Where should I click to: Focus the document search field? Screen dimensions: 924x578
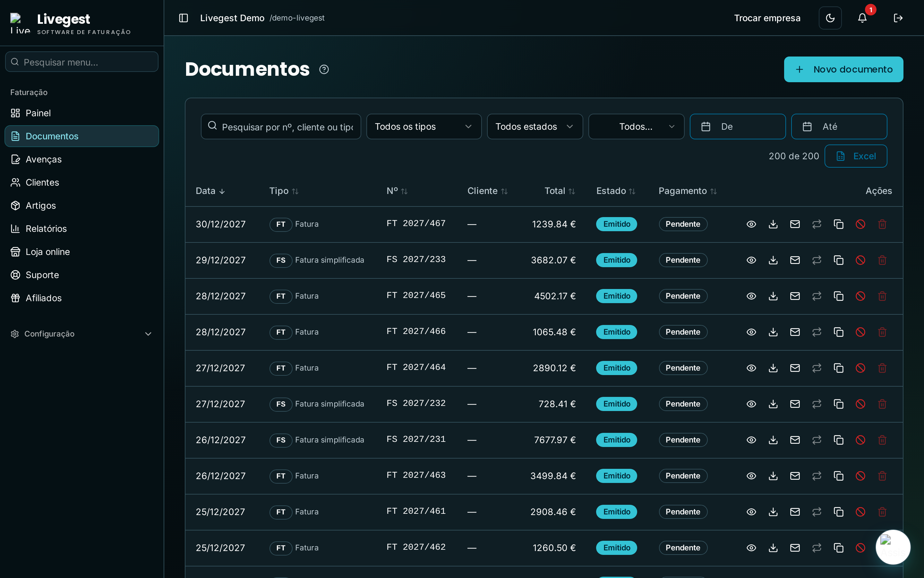pyautogui.click(x=281, y=127)
